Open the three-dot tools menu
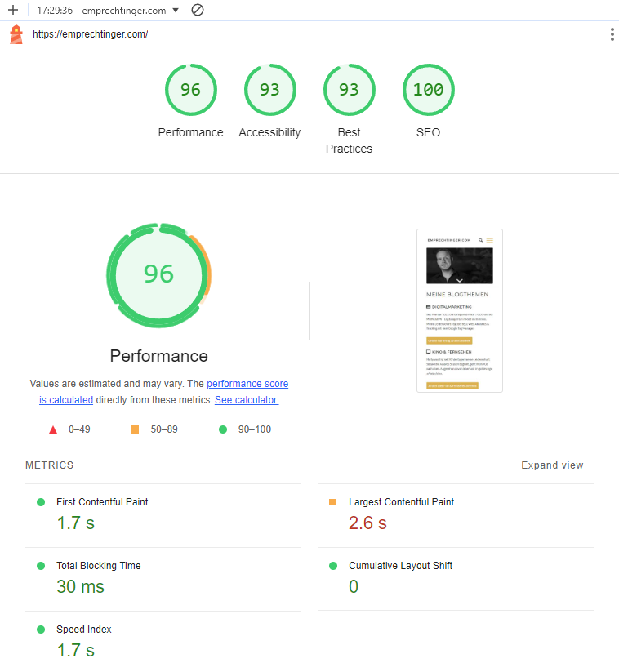This screenshot has height=672, width=619. click(612, 34)
